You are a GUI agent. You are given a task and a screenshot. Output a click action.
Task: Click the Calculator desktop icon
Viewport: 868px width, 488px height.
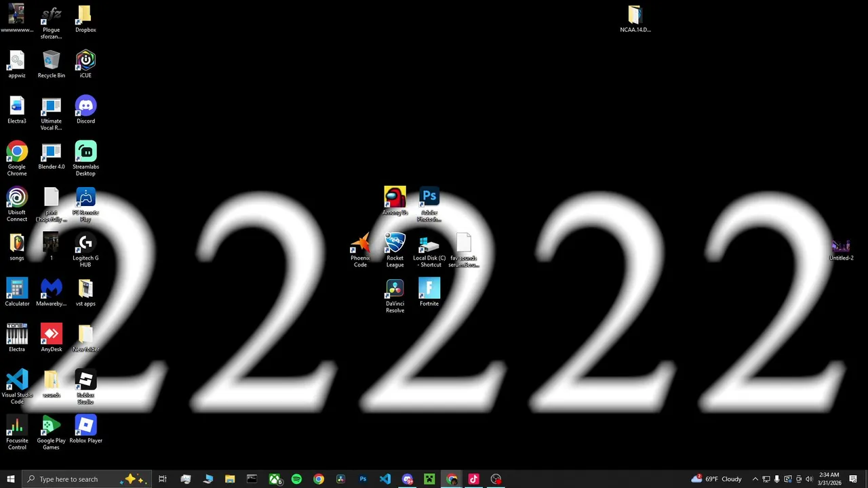[x=17, y=292]
